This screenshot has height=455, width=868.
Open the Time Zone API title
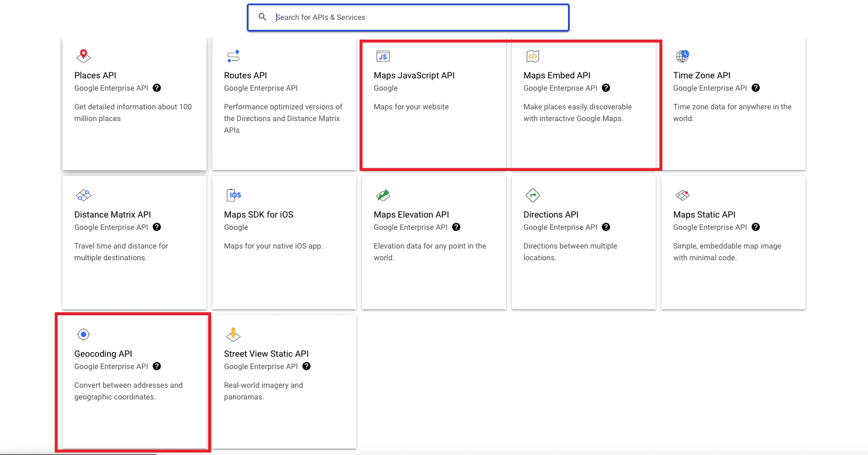click(x=702, y=75)
